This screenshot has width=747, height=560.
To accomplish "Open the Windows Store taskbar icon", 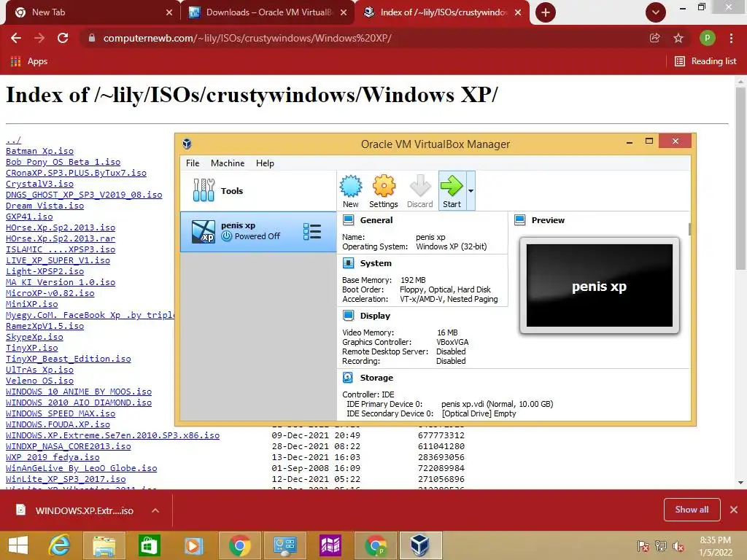I will 149,545.
